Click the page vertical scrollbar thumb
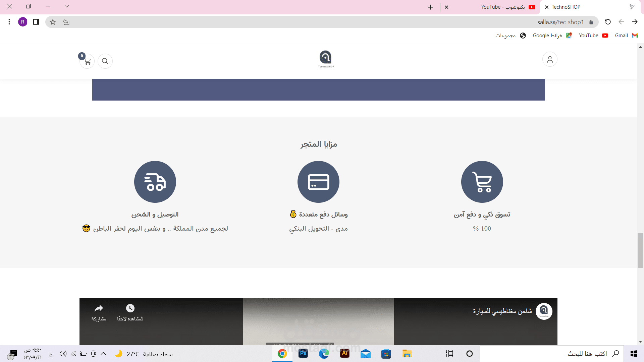This screenshot has width=644, height=362. pyautogui.click(x=640, y=250)
